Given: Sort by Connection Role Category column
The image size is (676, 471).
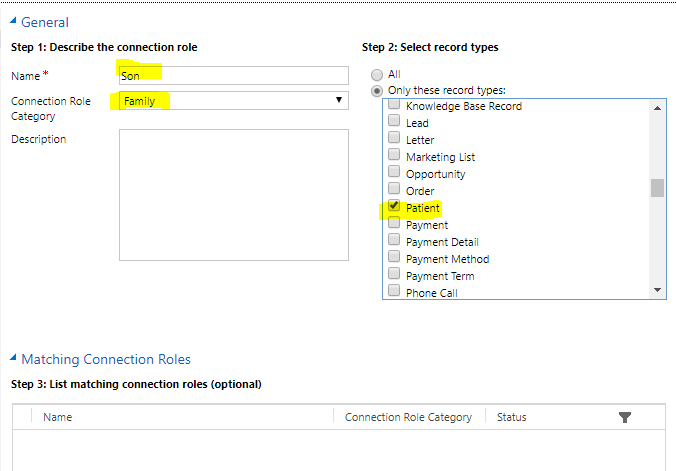Looking at the screenshot, I should pyautogui.click(x=408, y=417).
